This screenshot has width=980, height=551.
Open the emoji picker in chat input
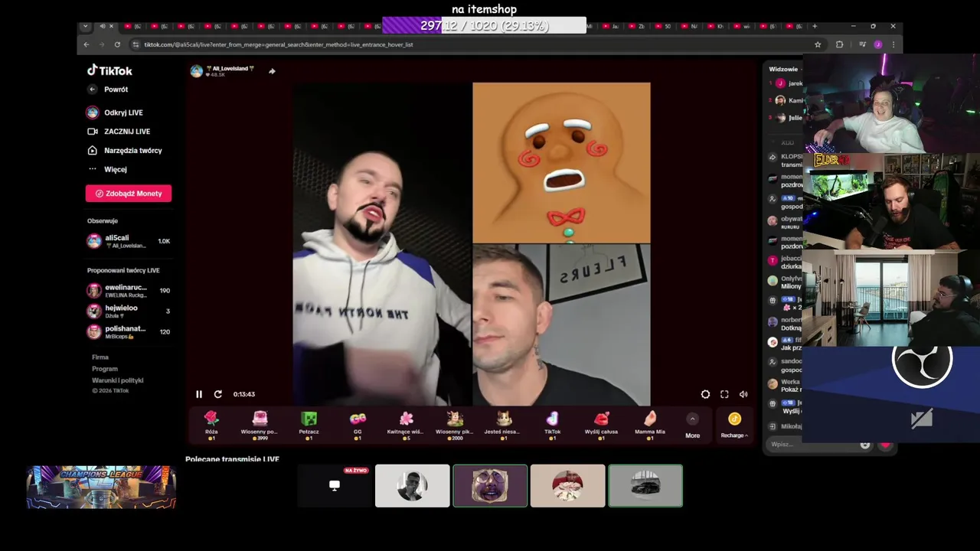tap(865, 445)
